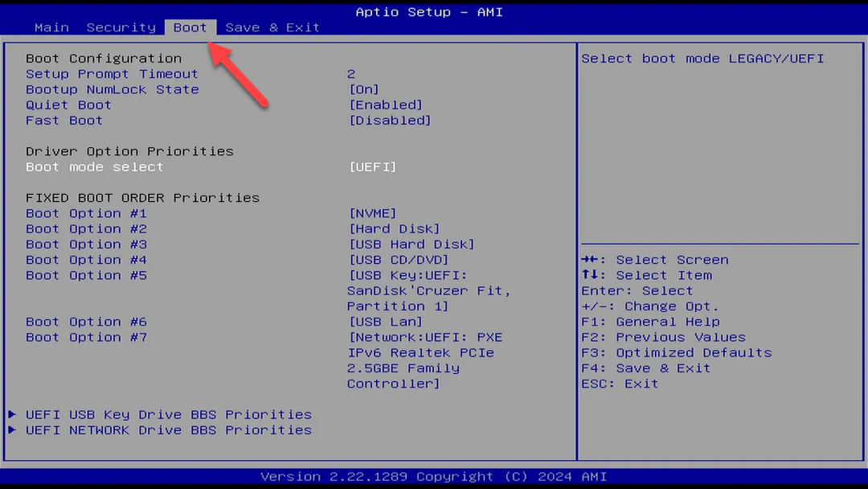Click the Boot Configuration heading
Viewport: 868px width, 489px height.
tap(104, 58)
